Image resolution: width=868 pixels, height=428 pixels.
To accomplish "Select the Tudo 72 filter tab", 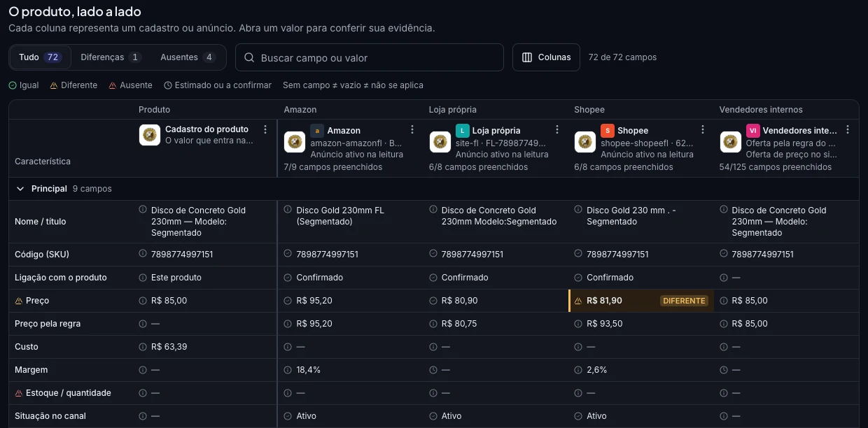I will click(41, 57).
